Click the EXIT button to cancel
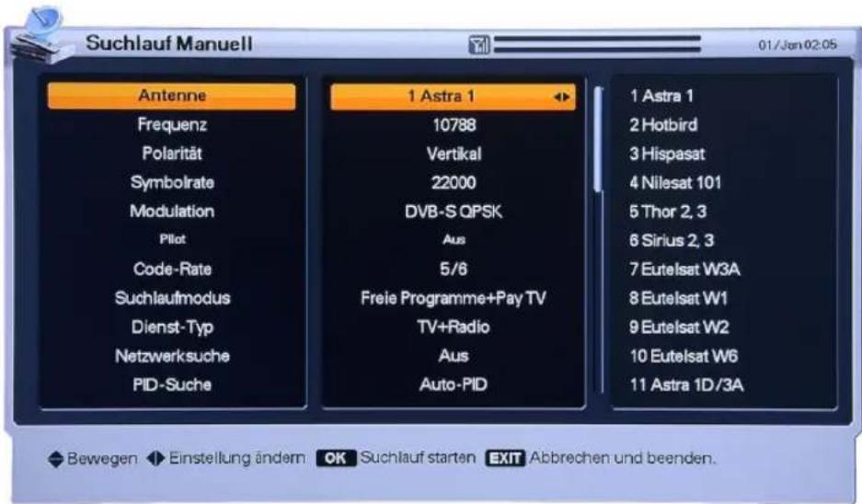This screenshot has width=862, height=504. coord(505,458)
